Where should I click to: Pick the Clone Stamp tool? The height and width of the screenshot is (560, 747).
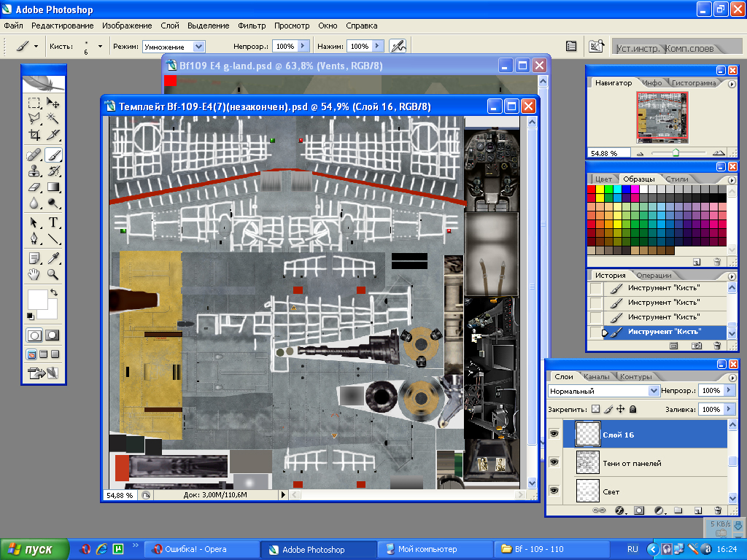(34, 171)
